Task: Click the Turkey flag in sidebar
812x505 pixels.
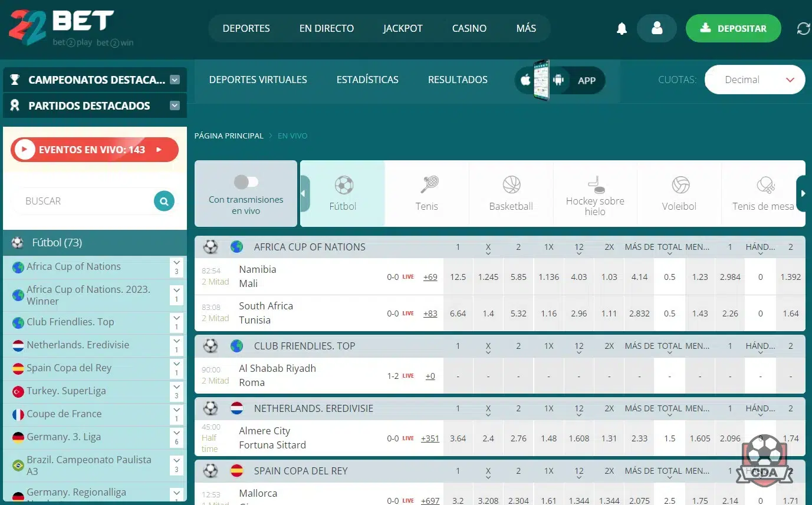Action: (x=18, y=391)
